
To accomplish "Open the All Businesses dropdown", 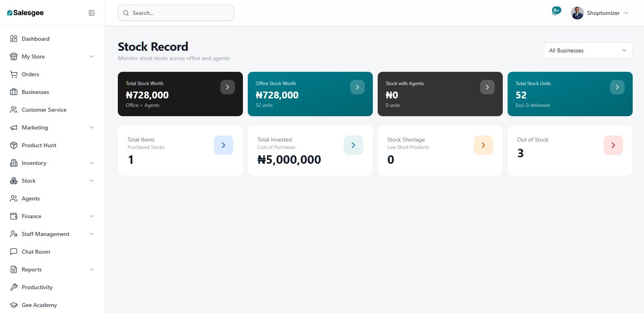I will 588,50.
